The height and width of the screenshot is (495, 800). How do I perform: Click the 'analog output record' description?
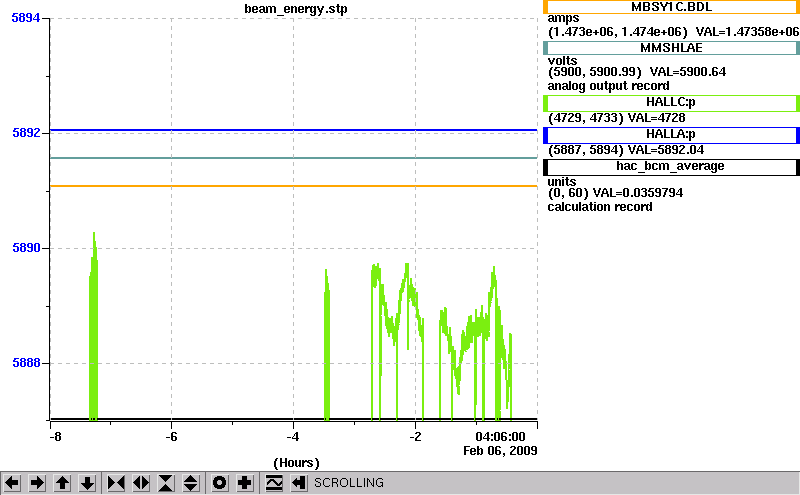tap(608, 86)
